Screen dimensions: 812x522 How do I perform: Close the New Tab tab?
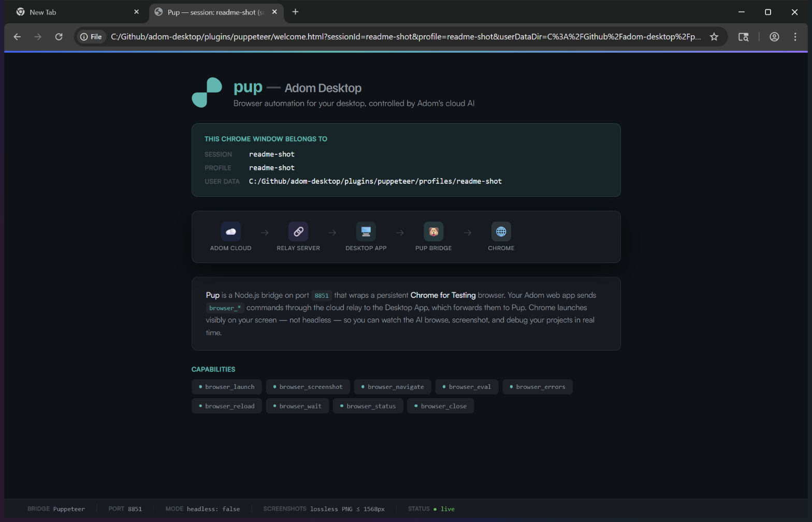[x=137, y=12]
